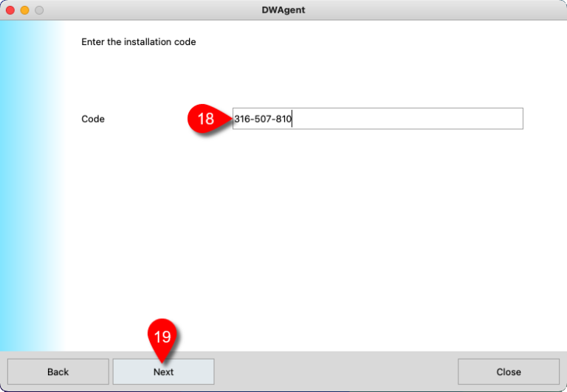Select the DWAgent window title

(x=283, y=10)
